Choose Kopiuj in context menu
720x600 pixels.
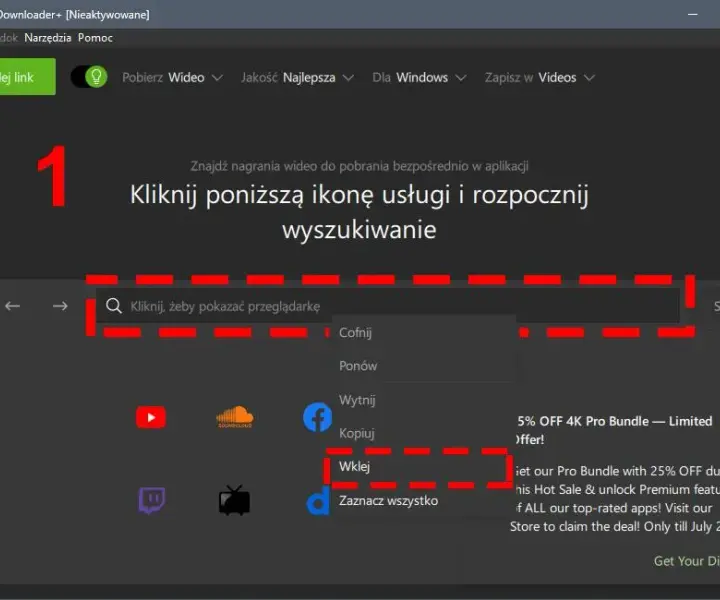[423, 433]
